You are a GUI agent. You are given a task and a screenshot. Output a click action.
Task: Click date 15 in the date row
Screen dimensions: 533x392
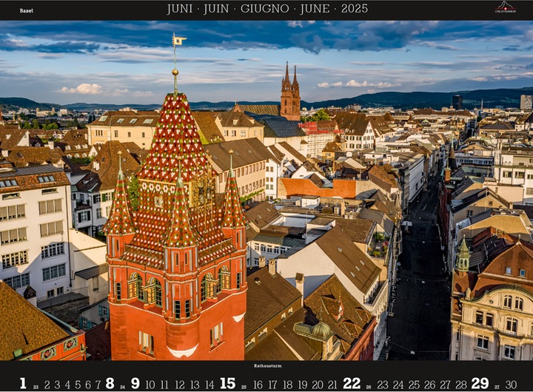227,384
